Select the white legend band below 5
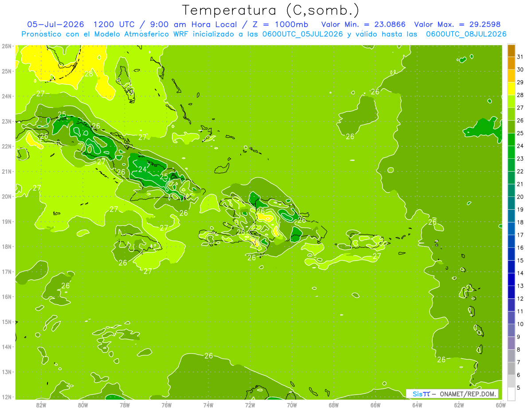This screenshot has width=532, height=411. pyautogui.click(x=511, y=394)
